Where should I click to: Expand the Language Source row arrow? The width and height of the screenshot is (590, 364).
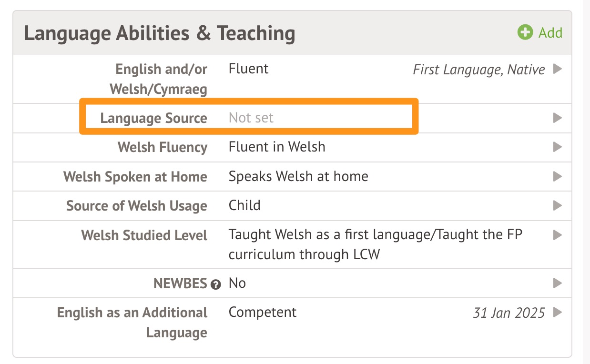[x=557, y=118]
